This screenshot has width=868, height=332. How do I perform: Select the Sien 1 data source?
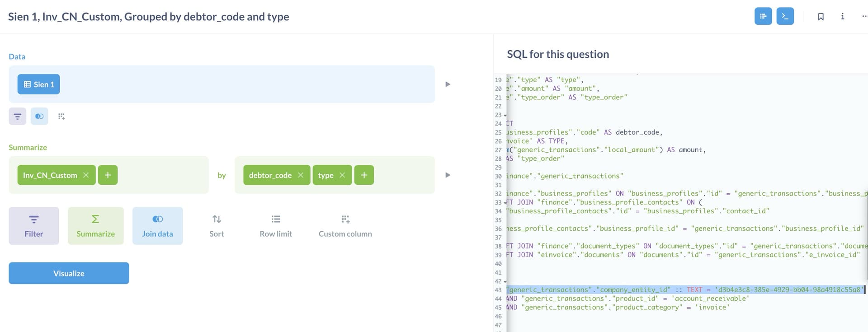(39, 84)
